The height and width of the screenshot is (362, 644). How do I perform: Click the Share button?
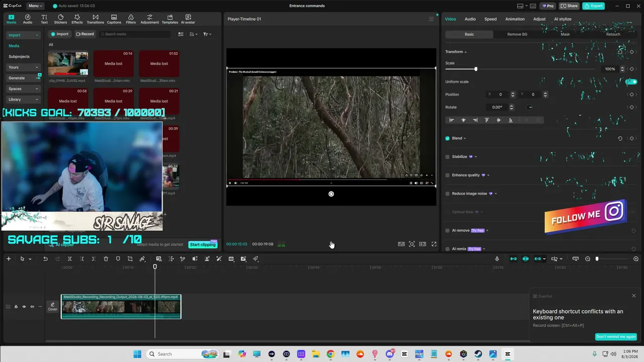570,6
